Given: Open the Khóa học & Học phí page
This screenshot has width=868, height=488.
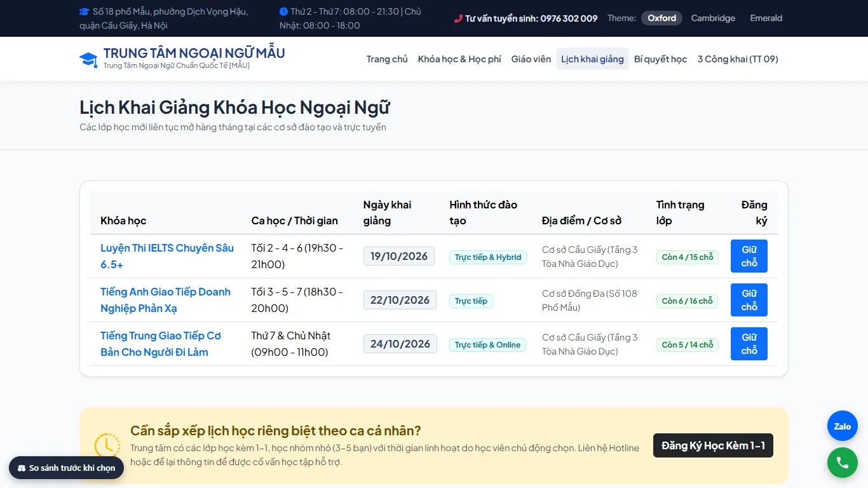Looking at the screenshot, I should pyautogui.click(x=459, y=59).
